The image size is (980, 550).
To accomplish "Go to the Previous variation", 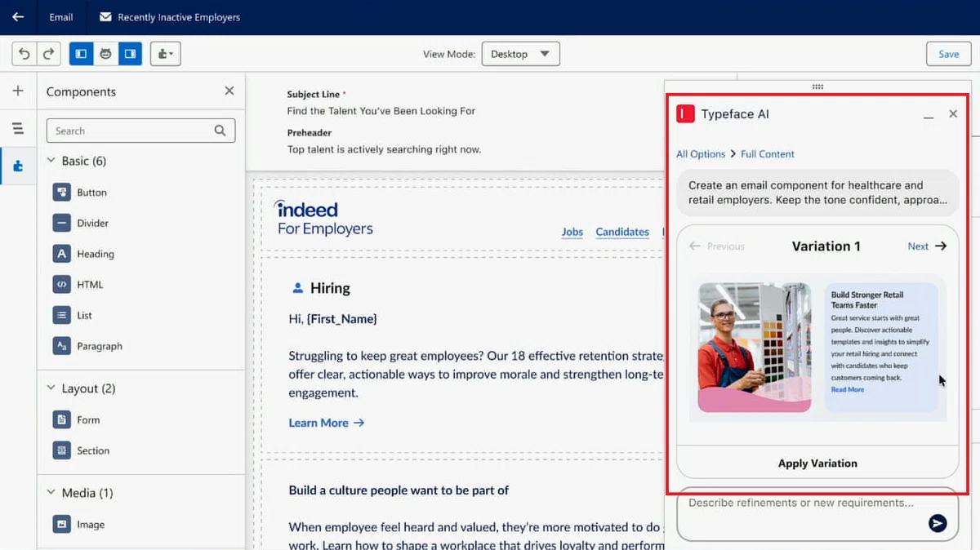I will (717, 246).
